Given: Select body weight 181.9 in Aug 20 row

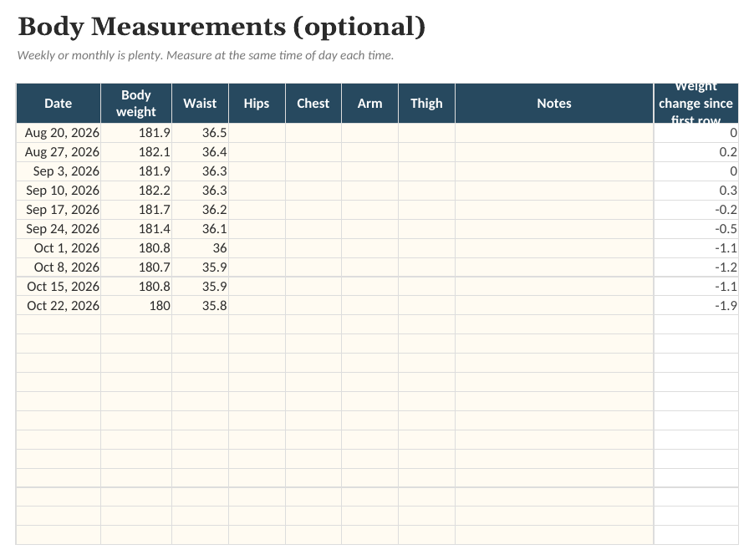Looking at the screenshot, I should [136, 133].
